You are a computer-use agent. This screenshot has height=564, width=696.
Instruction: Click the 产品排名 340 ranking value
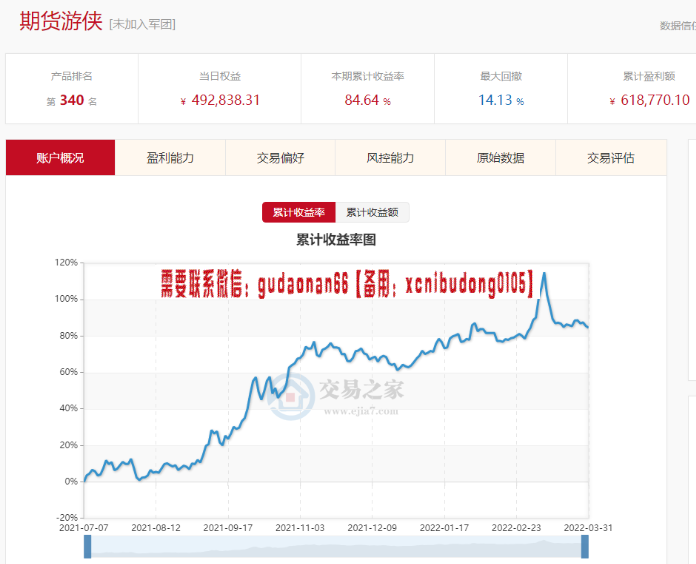tap(72, 100)
